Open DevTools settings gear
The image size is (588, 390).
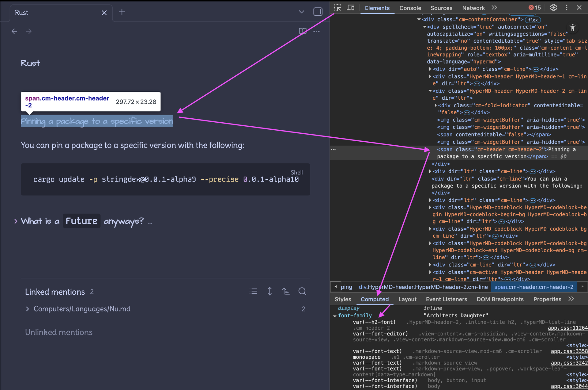pos(553,8)
